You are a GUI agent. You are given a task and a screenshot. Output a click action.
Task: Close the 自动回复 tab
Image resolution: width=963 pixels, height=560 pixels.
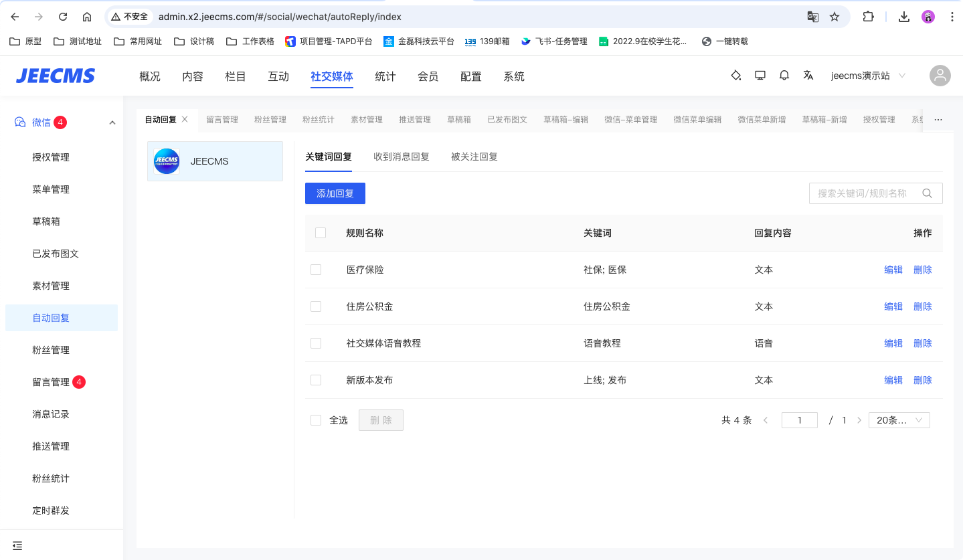pyautogui.click(x=185, y=119)
